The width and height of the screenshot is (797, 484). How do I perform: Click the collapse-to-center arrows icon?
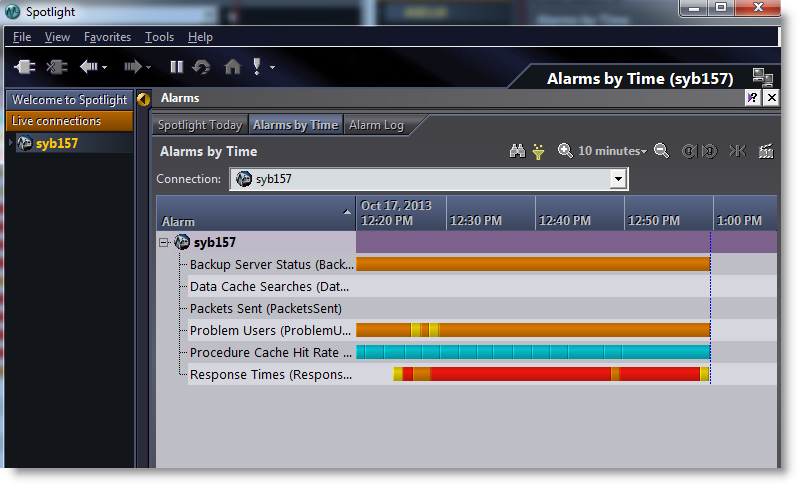click(738, 151)
